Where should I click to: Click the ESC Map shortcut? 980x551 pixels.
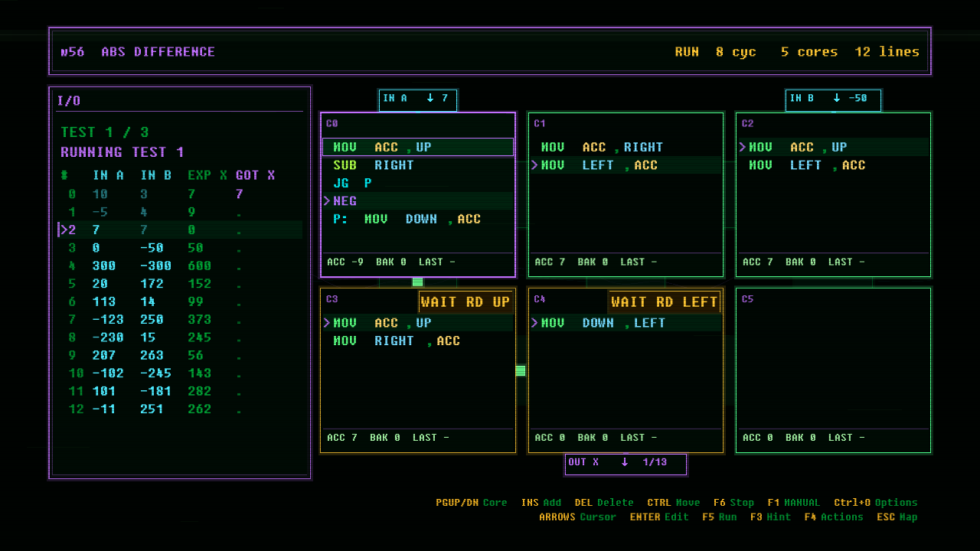pos(897,517)
